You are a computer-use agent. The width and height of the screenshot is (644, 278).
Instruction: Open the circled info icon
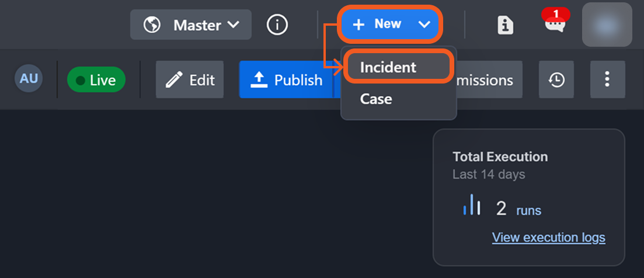(x=277, y=25)
